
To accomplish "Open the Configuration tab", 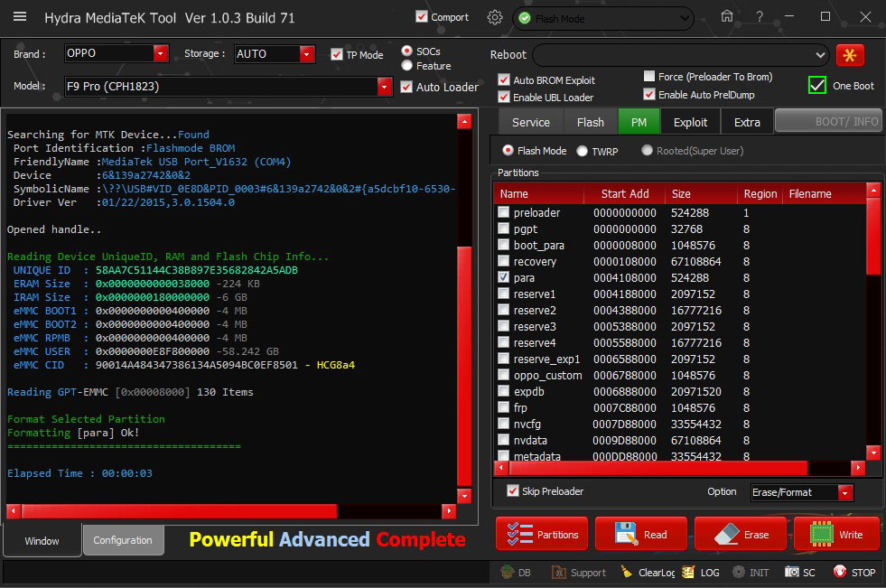I will [x=123, y=540].
